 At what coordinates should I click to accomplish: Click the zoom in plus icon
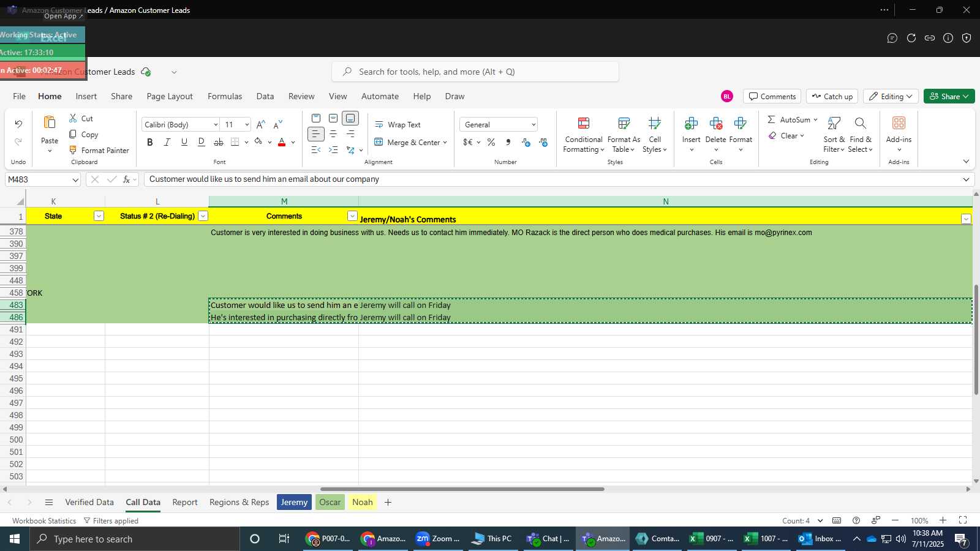pos(943,520)
